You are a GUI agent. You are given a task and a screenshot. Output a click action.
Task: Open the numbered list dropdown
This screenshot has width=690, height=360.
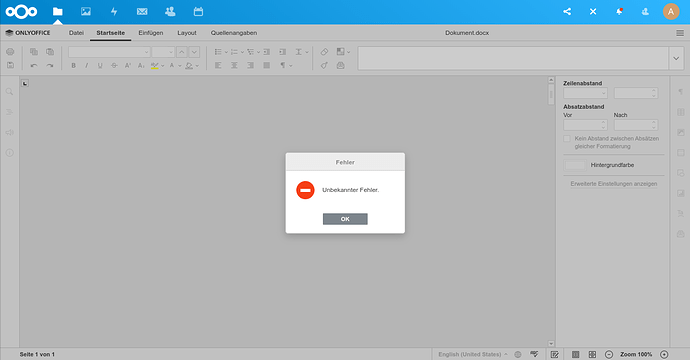242,52
